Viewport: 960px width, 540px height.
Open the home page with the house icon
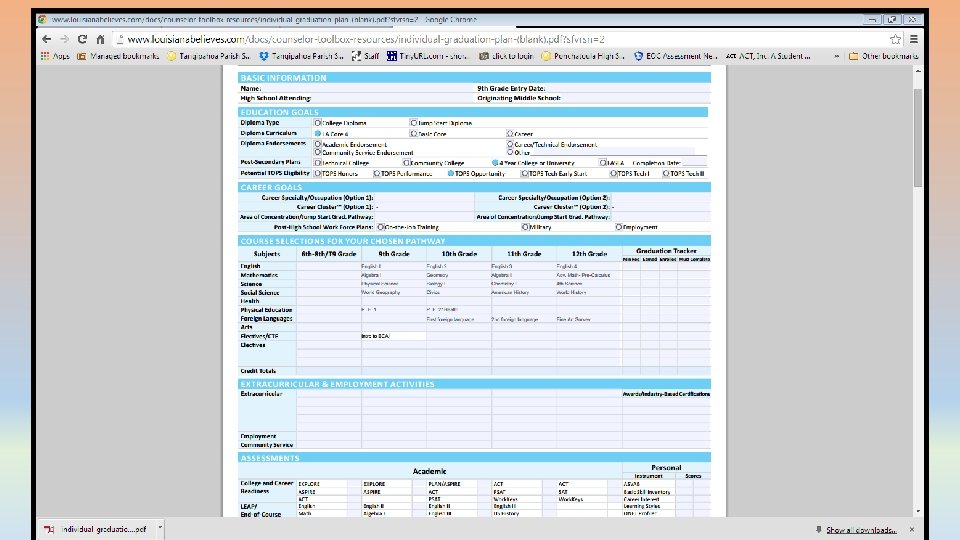(x=100, y=39)
